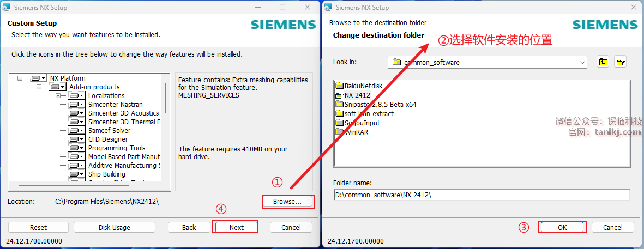This screenshot has height=249, width=644.
Task: Click the soft icon extract folder icon
Action: 339,113
